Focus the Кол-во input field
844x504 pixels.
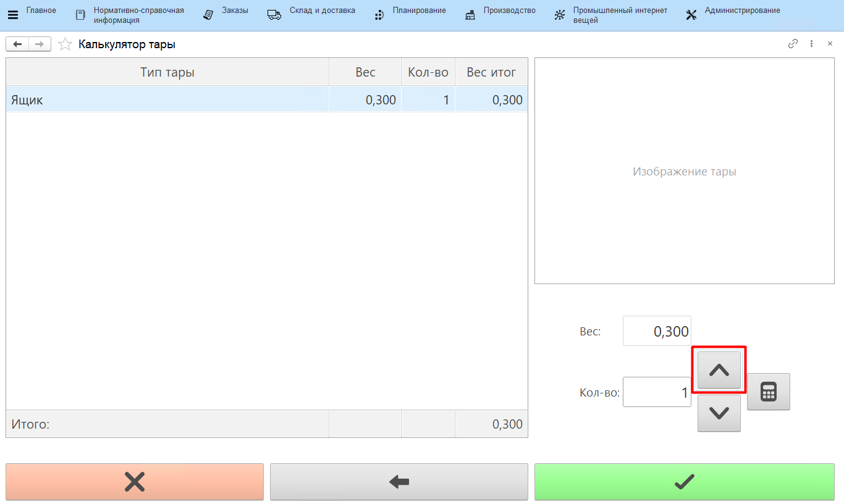point(656,392)
